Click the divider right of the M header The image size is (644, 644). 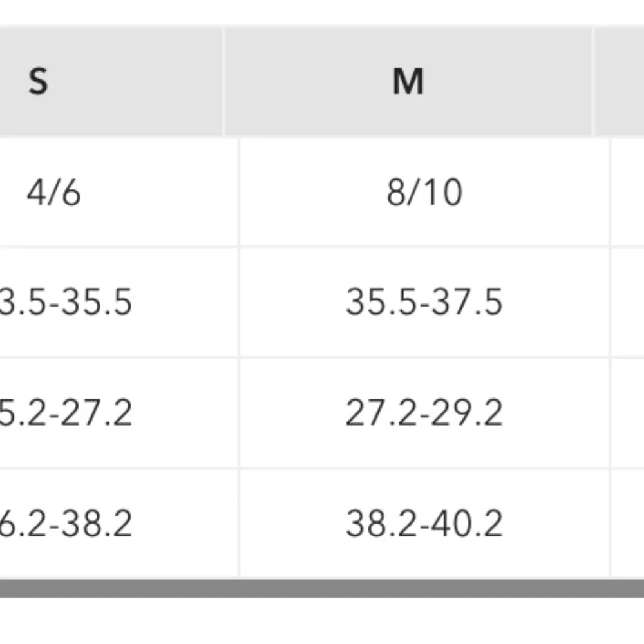click(x=593, y=82)
